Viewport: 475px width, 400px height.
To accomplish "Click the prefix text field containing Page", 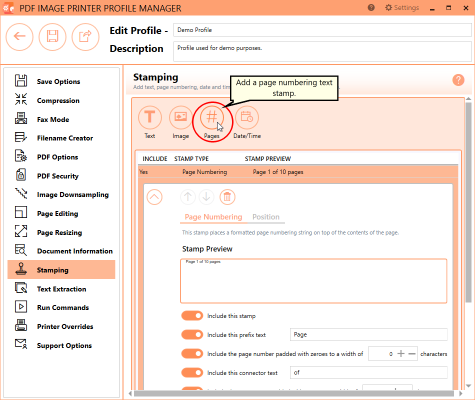I will tap(369, 334).
